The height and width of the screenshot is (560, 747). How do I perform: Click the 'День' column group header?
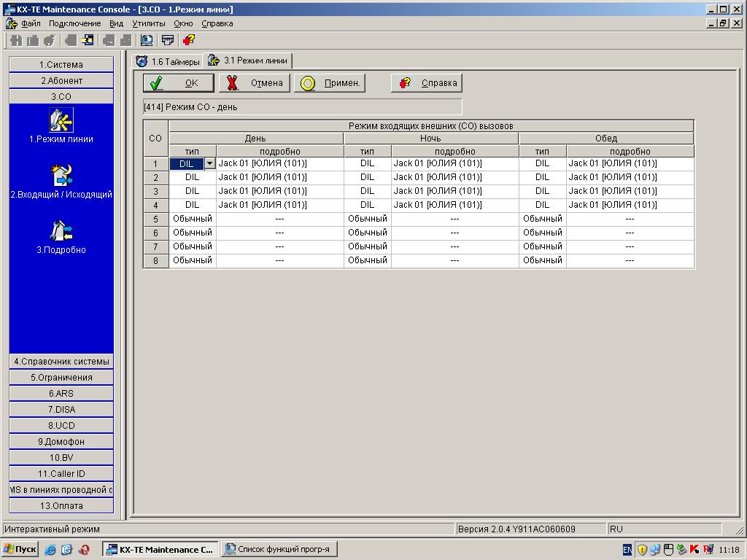click(x=256, y=139)
